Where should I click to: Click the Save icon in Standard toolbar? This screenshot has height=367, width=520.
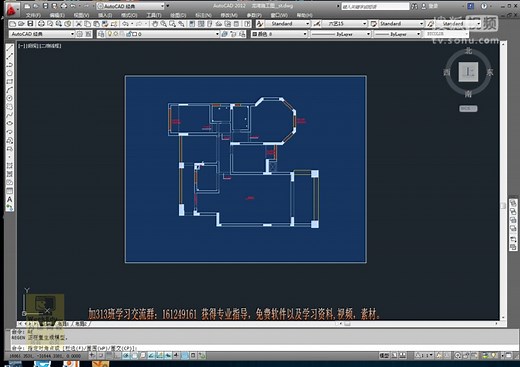(30, 24)
